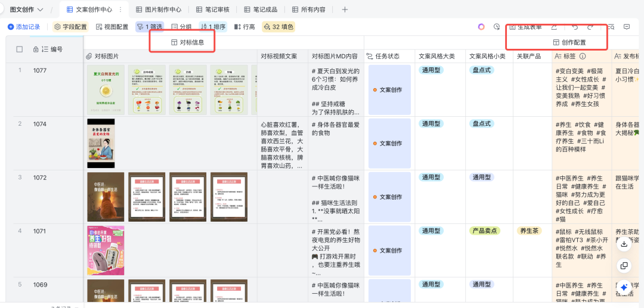Click the 盘点式 tag in row 1074
Viewport: 644px width, 308px height.
482,123
